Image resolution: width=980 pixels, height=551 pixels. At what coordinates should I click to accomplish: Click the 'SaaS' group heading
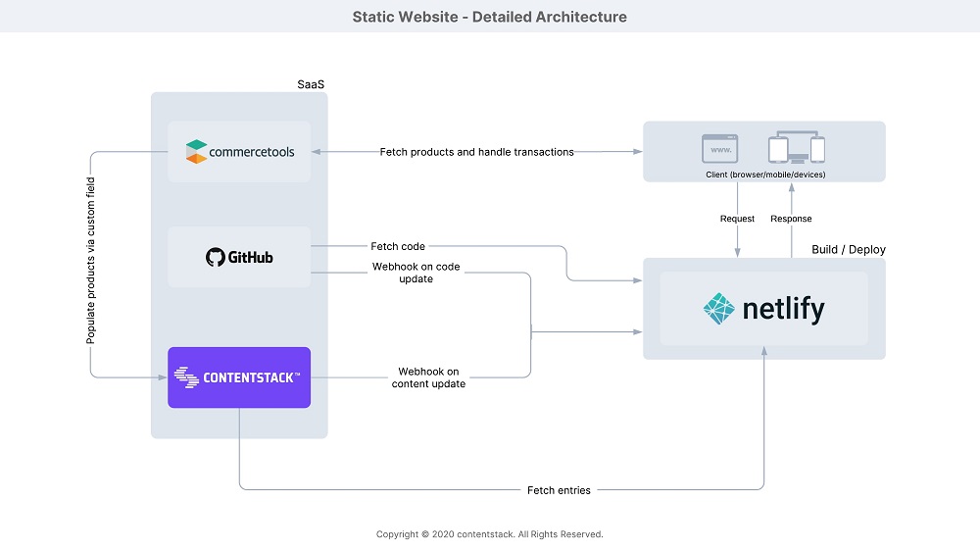311,84
